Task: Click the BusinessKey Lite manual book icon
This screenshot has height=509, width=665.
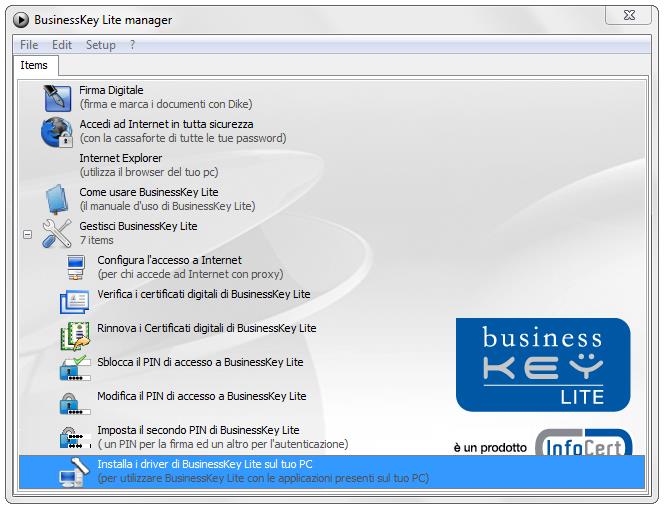Action: [x=56, y=199]
